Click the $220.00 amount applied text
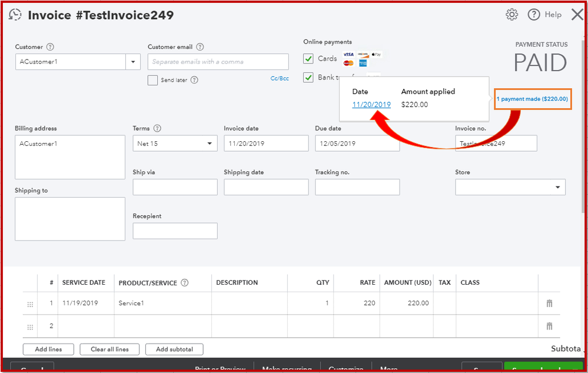The image size is (588, 373). click(x=414, y=105)
